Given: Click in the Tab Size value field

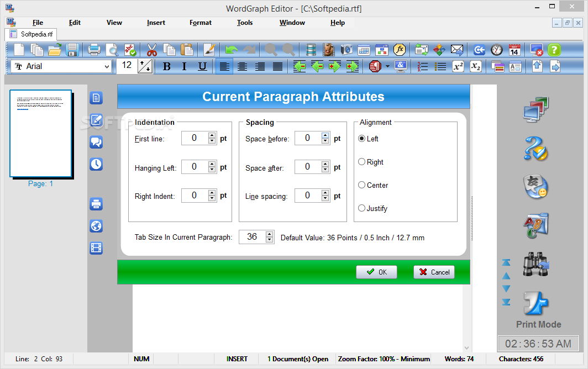Looking at the screenshot, I should tap(253, 236).
